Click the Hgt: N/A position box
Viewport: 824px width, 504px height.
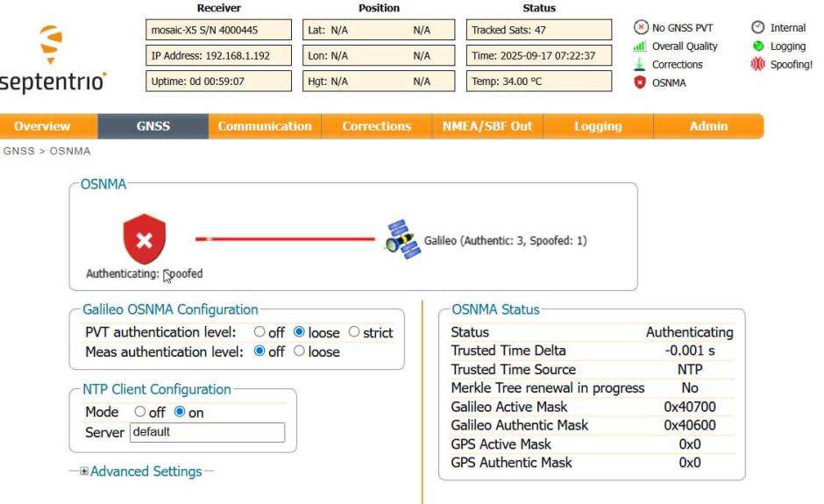(379, 82)
